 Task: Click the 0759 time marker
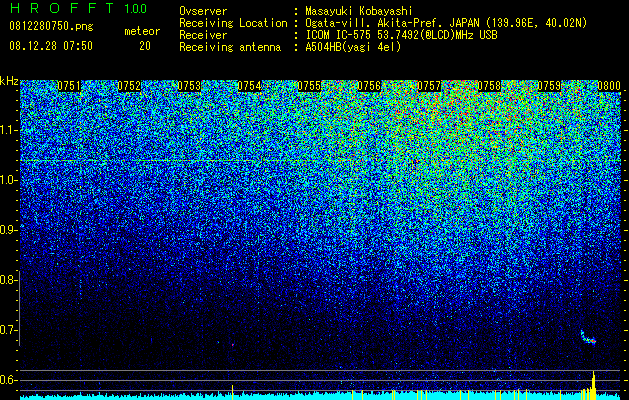(549, 86)
